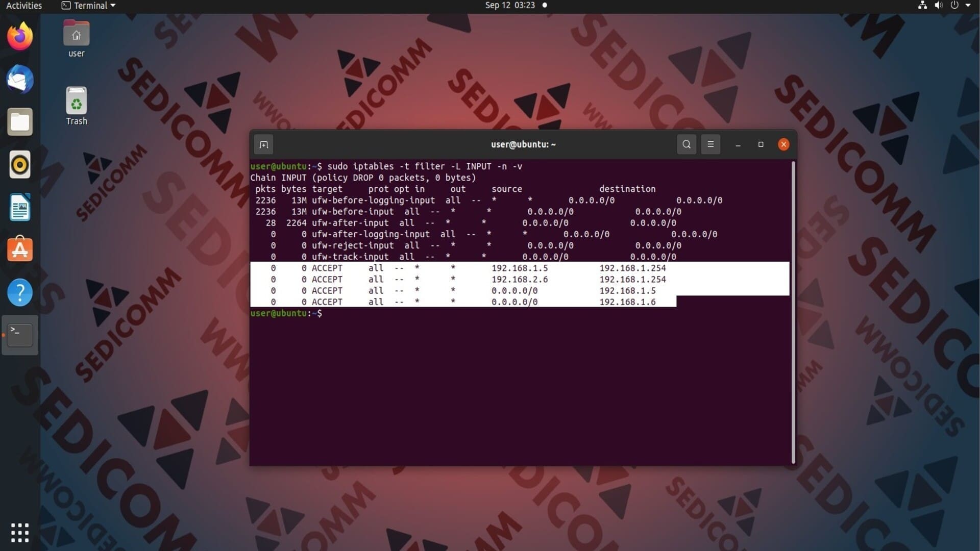Click the volume icon in top bar
The height and width of the screenshot is (551, 980).
pos(939,6)
